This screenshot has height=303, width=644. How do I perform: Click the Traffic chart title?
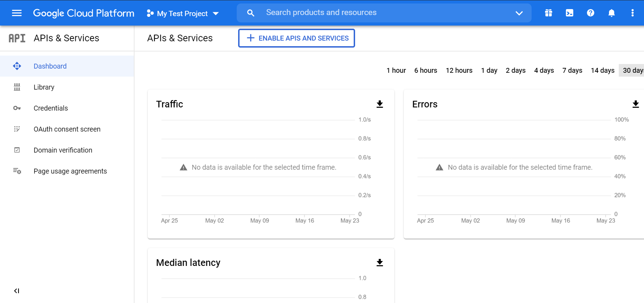point(169,104)
